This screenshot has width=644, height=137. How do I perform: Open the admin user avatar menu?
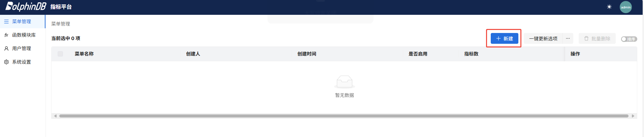coord(626,7)
